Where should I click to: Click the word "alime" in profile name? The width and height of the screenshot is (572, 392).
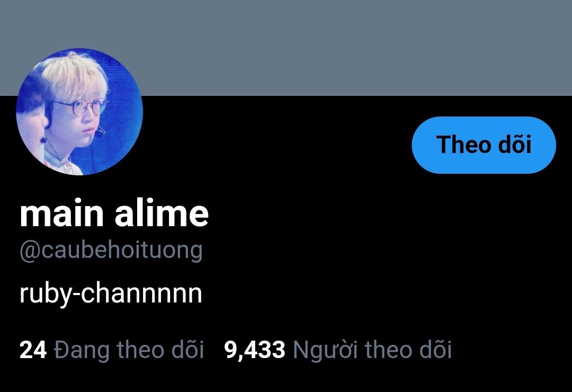pos(162,214)
